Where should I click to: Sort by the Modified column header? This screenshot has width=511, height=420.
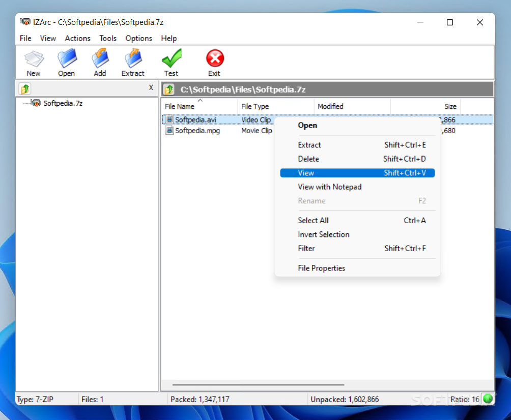pyautogui.click(x=352, y=106)
